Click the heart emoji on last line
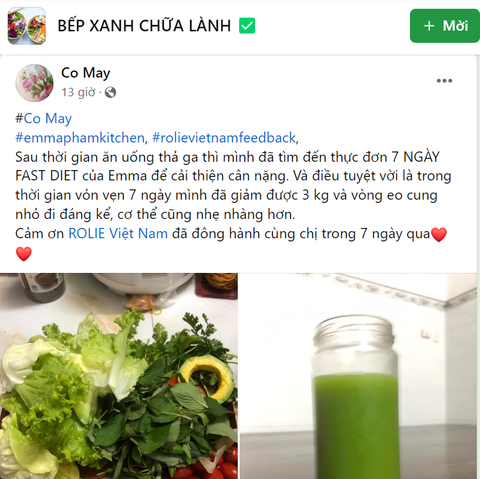This screenshot has height=479, width=480. tap(24, 254)
